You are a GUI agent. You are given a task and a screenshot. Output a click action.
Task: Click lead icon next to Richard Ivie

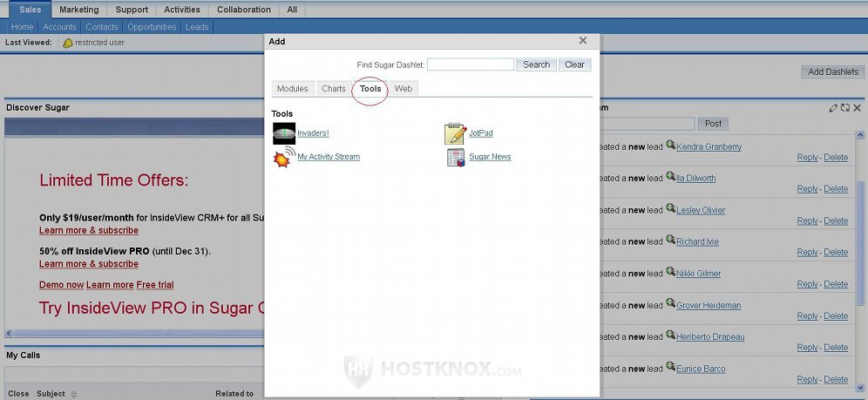670,241
